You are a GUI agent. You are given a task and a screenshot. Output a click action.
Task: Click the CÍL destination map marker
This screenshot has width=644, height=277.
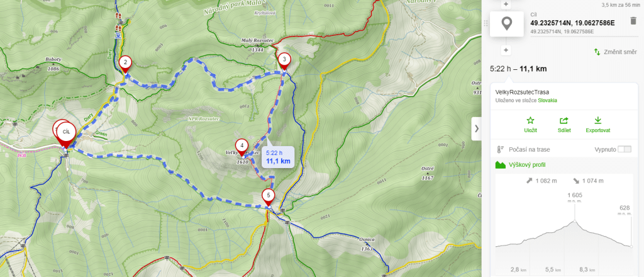coord(65,134)
